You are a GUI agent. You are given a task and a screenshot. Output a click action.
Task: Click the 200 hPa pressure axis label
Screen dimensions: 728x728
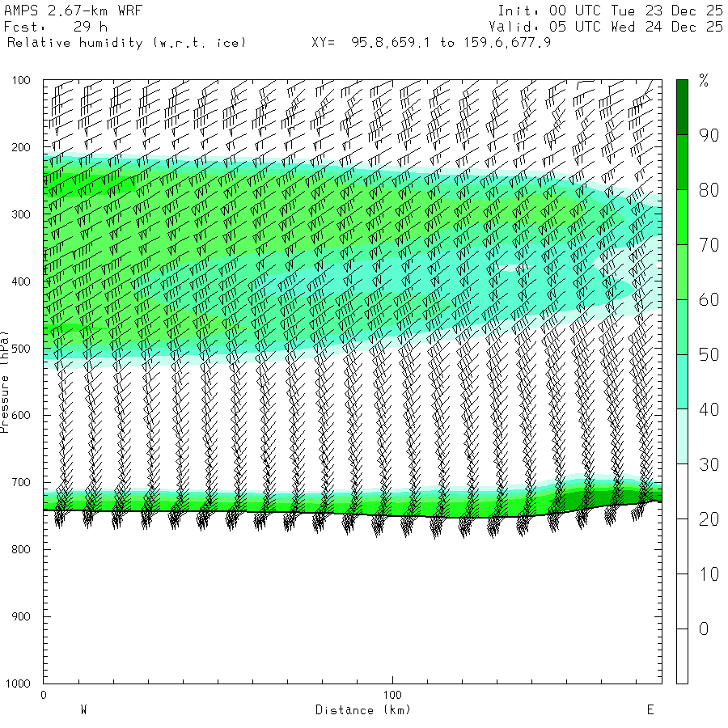[21, 147]
